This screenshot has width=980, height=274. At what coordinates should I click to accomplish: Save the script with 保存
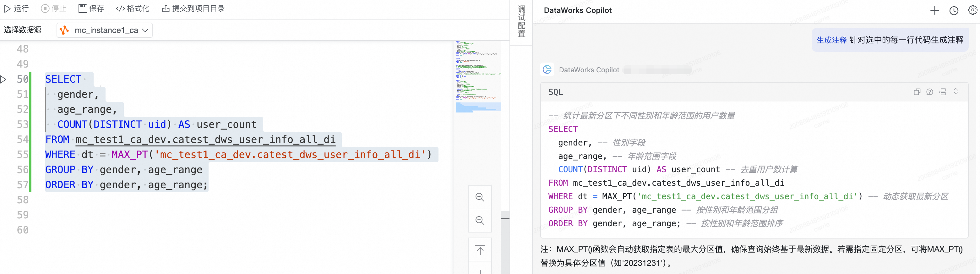click(91, 8)
